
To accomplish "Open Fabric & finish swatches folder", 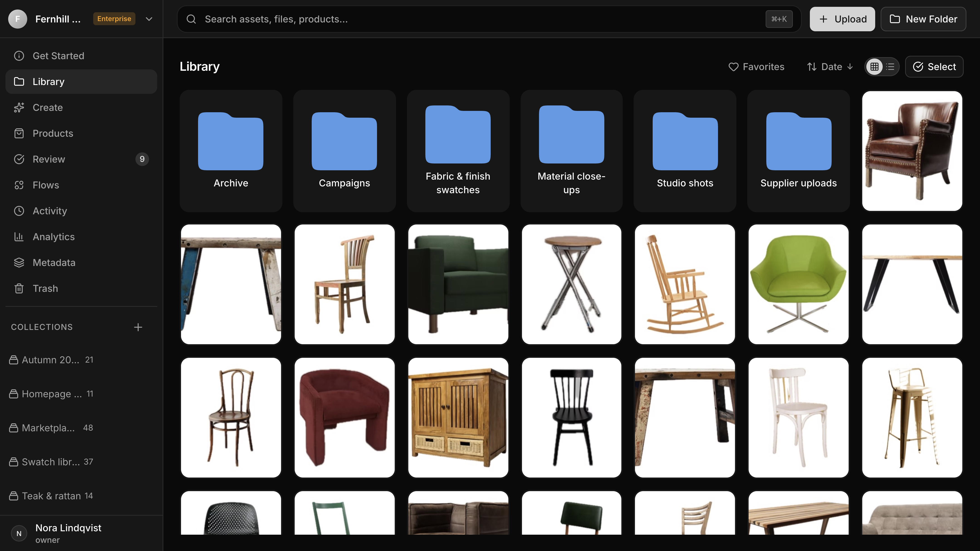I will tap(458, 151).
